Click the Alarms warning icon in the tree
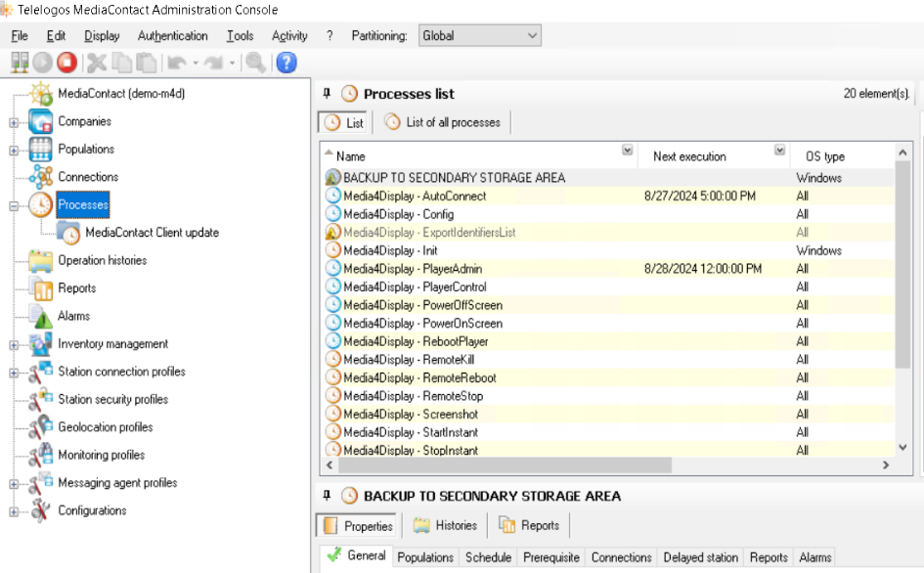924x573 pixels. click(42, 317)
